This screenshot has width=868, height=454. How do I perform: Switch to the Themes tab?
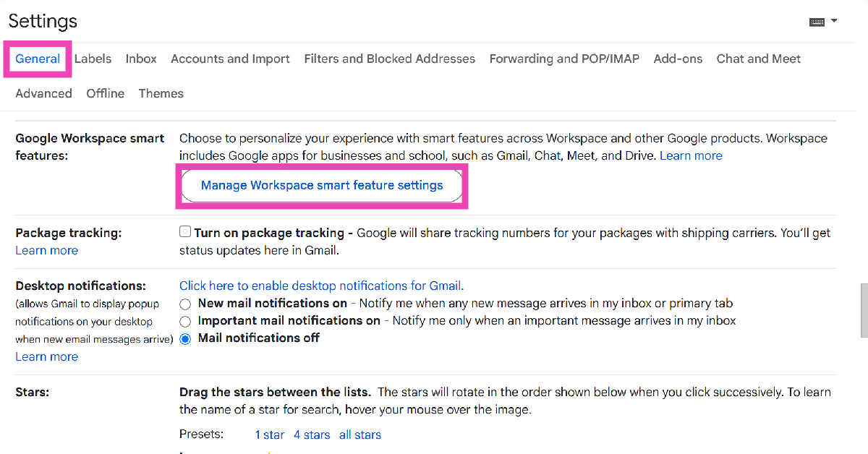click(161, 93)
